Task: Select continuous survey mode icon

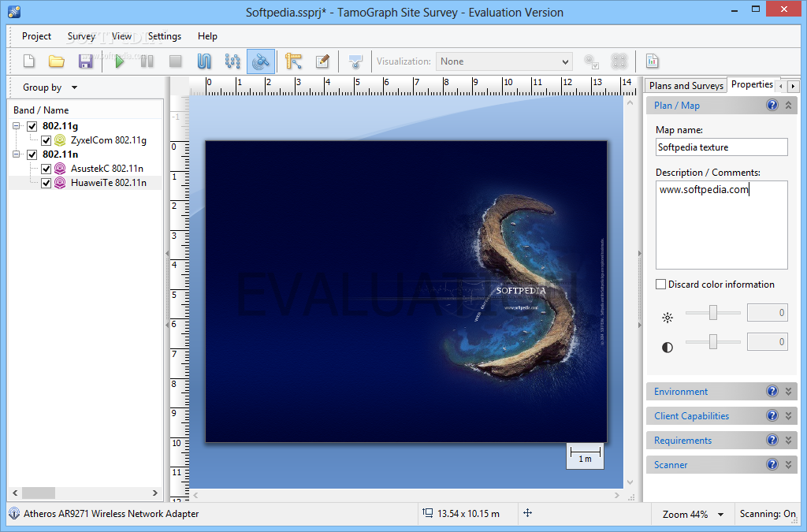Action: (204, 61)
